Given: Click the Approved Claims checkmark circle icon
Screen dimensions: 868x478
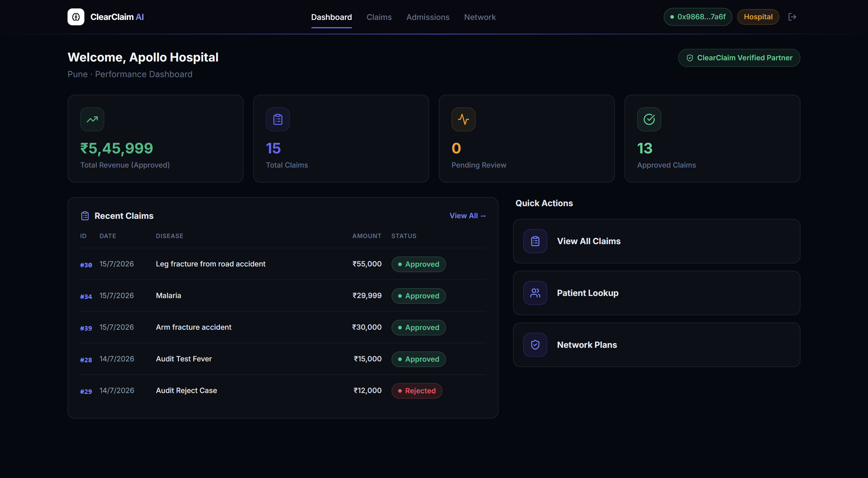Looking at the screenshot, I should 649,119.
